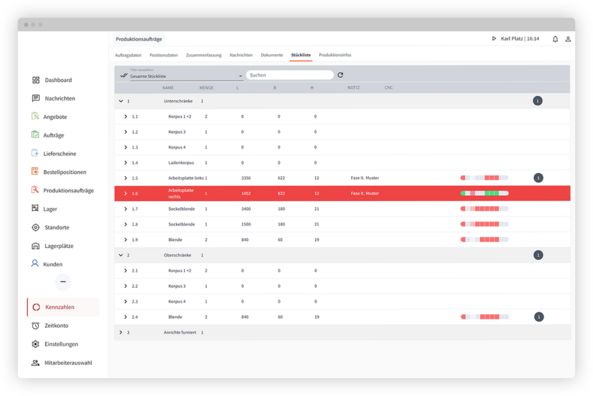Collapse group 2 Oberschränke
Screen dimensions: 593x396
click(121, 255)
